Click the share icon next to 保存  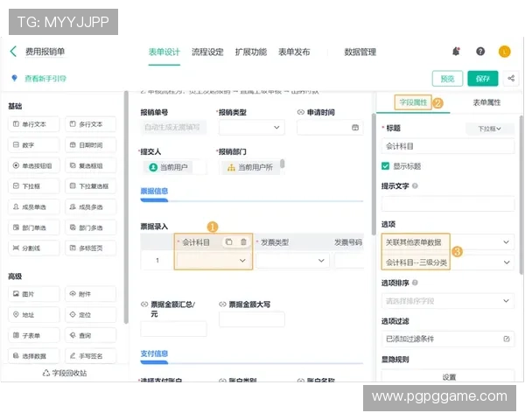tap(511, 79)
